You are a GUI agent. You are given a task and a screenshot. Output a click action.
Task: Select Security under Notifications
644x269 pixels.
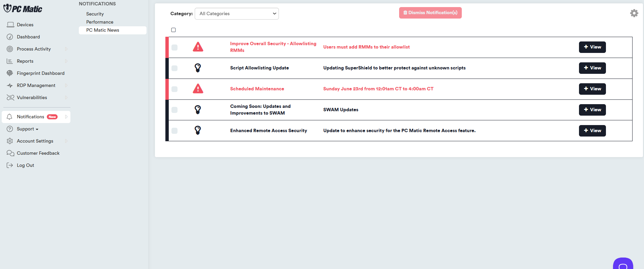click(95, 14)
